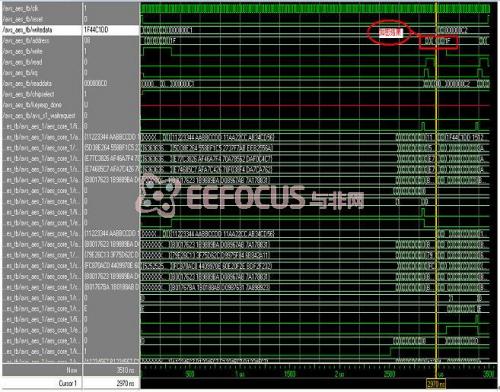Select the avs_aes_tb/write signal
Screen dimensions: 500x392
coord(23,51)
